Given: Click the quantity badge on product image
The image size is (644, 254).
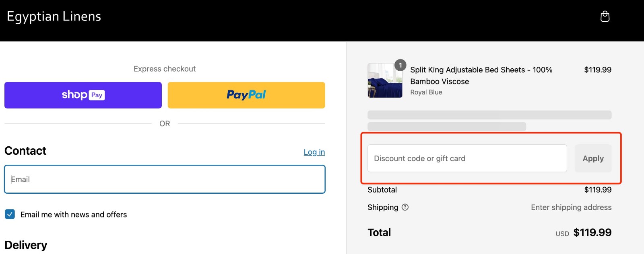Looking at the screenshot, I should [x=400, y=65].
